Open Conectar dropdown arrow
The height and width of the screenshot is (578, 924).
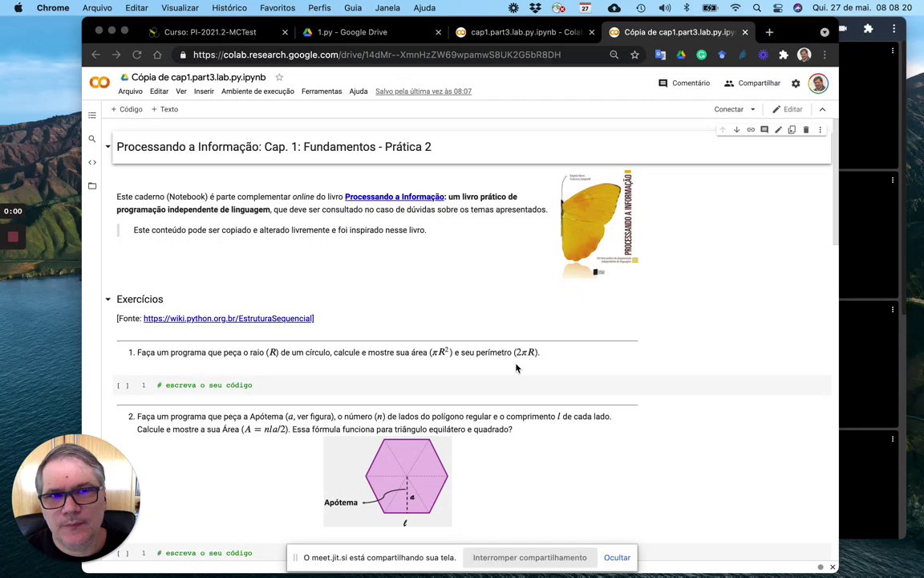752,109
